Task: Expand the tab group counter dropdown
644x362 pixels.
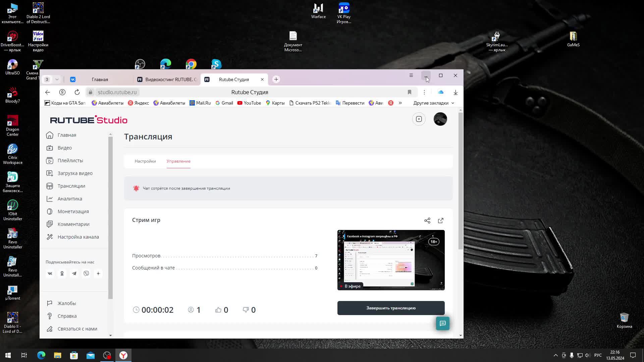Action: (x=57, y=79)
